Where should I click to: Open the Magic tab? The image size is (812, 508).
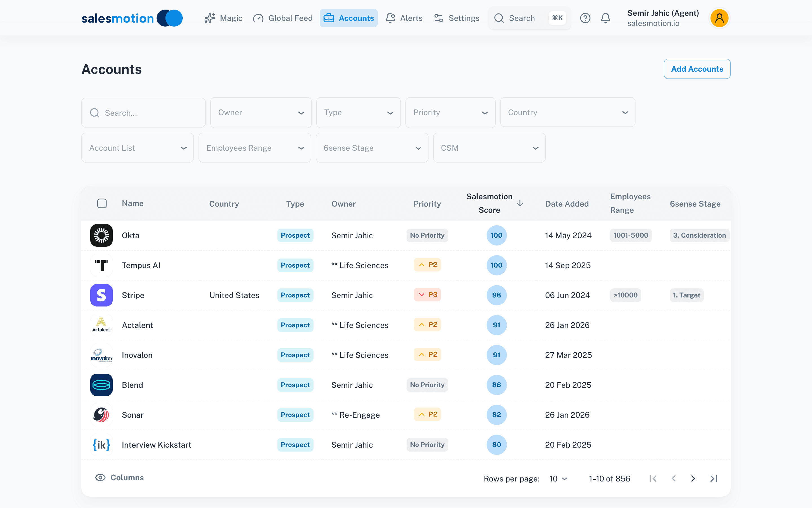click(223, 18)
